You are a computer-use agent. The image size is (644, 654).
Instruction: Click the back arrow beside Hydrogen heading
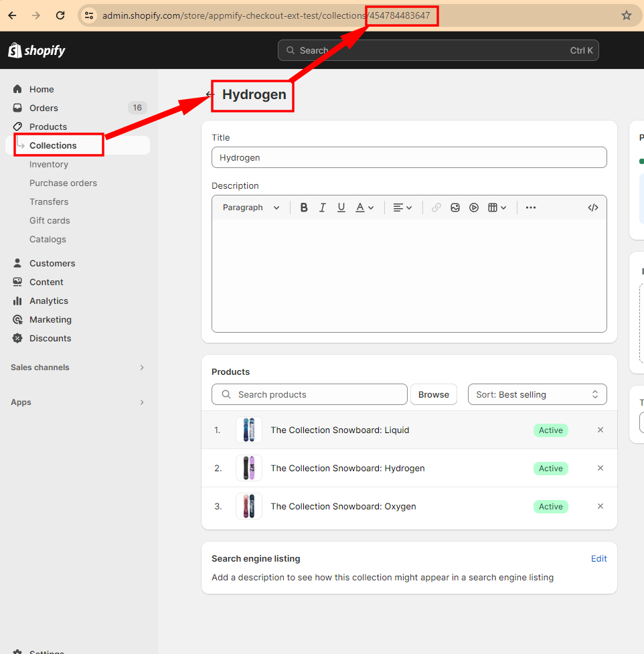pyautogui.click(x=210, y=94)
